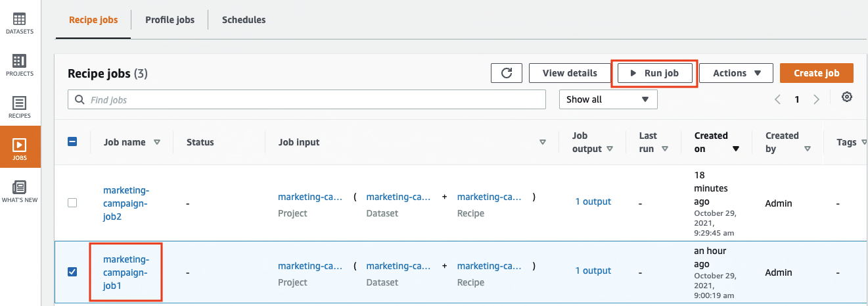Open the Recipes sidebar icon
Screen dimensions: 868x306
[x=20, y=107]
